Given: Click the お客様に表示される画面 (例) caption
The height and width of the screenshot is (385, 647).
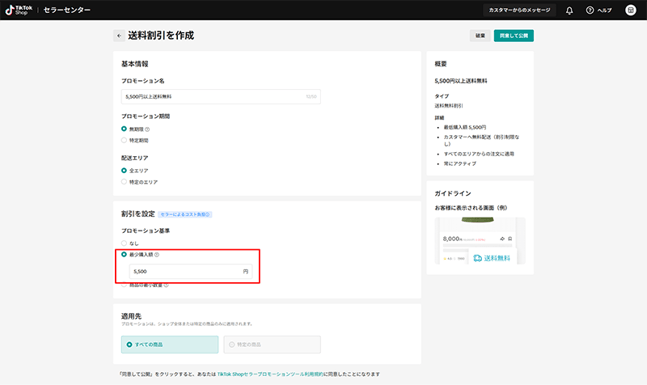Looking at the screenshot, I should point(471,208).
